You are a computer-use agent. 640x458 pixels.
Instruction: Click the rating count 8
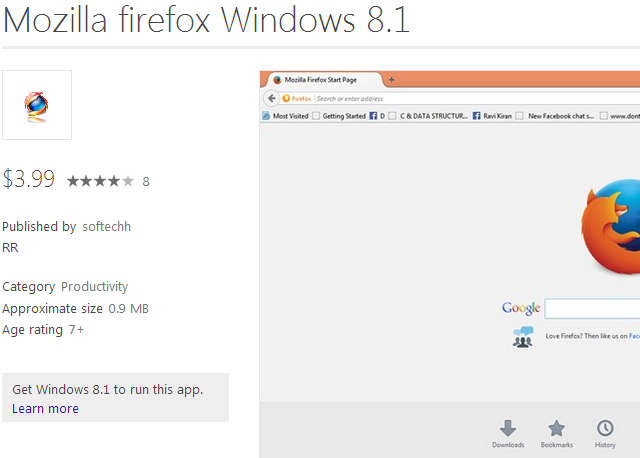coord(146,182)
